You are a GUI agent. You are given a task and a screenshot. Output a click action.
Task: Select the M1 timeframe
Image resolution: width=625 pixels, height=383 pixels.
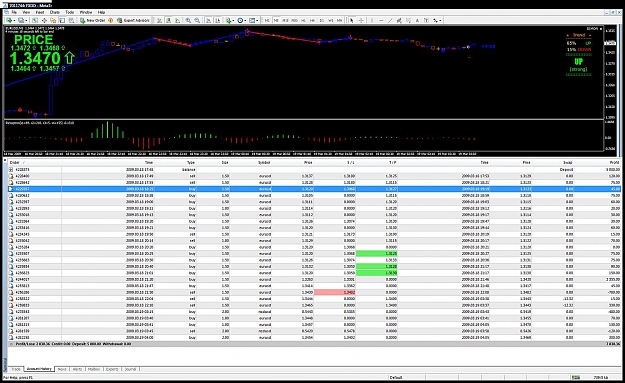[x=267, y=20]
